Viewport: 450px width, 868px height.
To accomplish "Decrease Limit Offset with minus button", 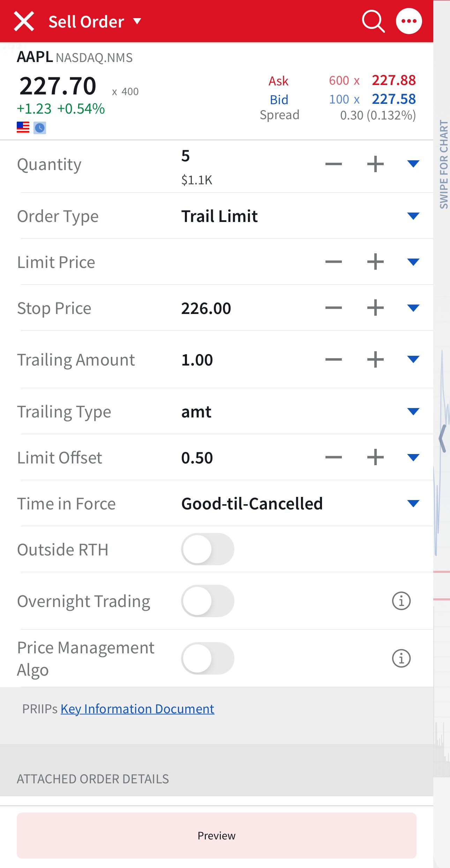I will (x=333, y=458).
